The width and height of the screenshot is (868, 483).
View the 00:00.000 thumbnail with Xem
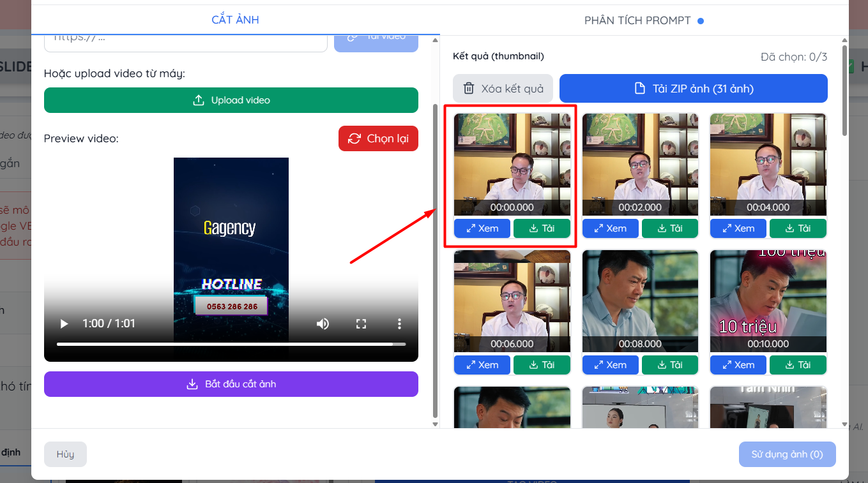(482, 228)
